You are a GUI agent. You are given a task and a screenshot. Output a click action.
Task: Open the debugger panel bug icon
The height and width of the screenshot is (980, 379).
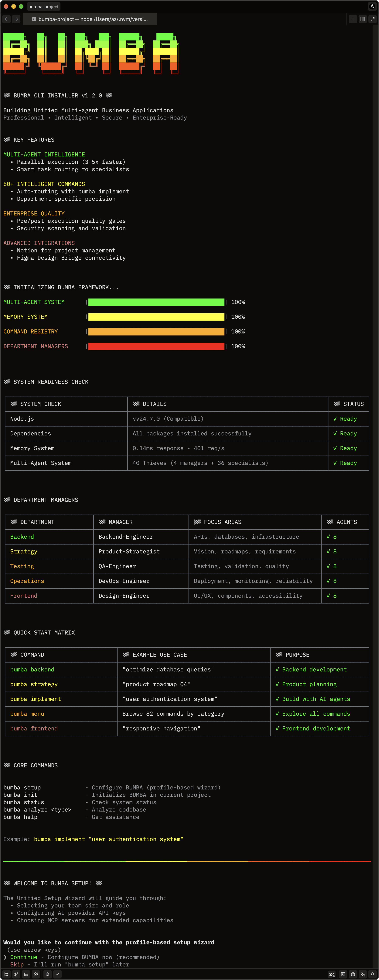point(353,974)
